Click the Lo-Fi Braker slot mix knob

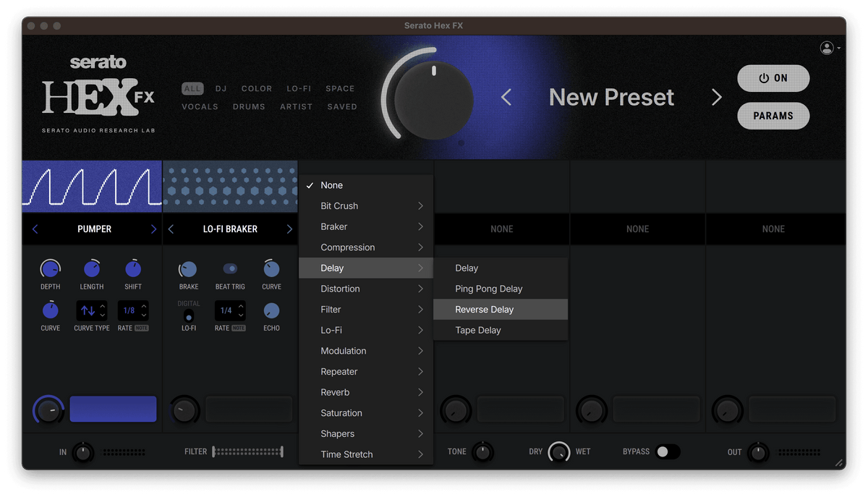(184, 410)
